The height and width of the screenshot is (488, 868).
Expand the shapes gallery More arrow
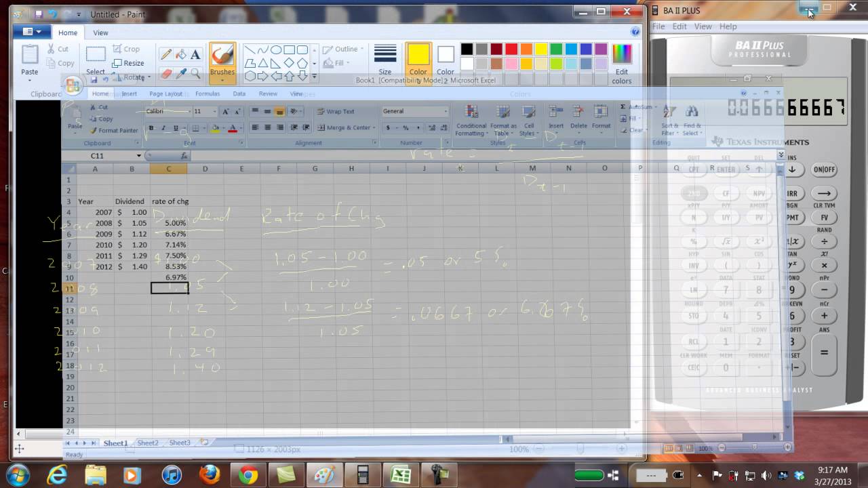[x=314, y=76]
